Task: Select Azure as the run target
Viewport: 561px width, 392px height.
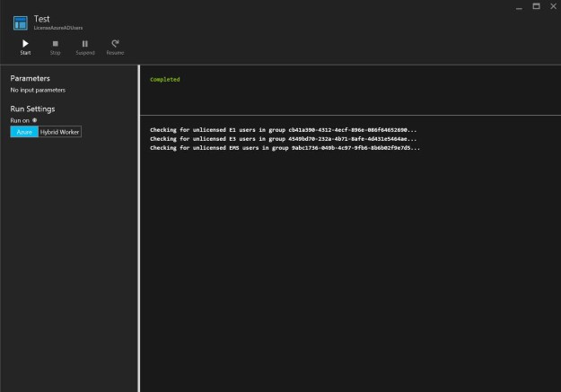Action: pyautogui.click(x=24, y=131)
